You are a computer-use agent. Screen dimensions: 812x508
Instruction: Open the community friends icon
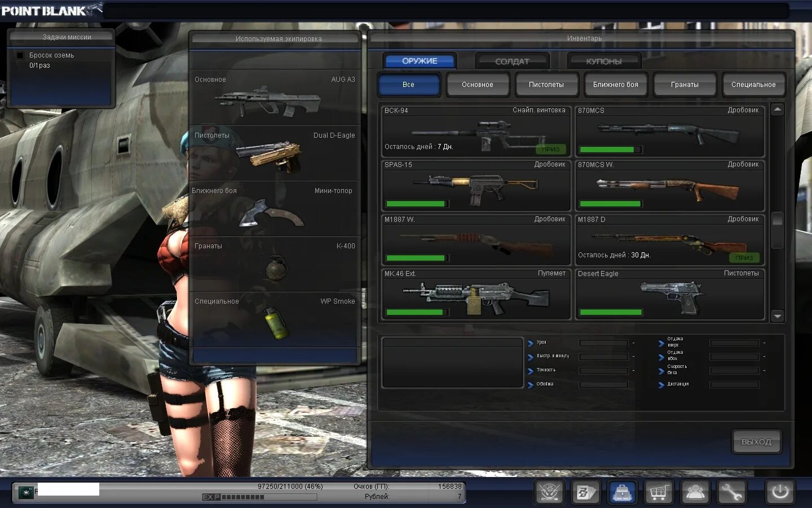(x=695, y=492)
